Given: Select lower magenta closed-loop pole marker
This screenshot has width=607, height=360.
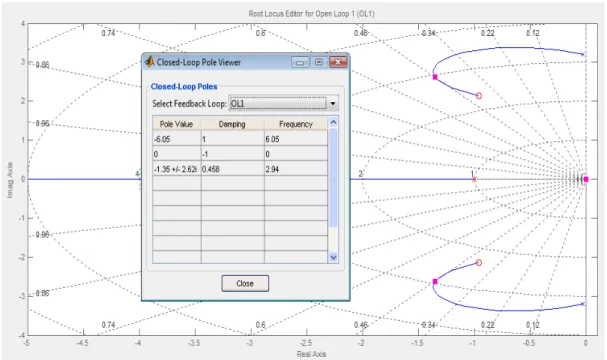Looking at the screenshot, I should [435, 281].
